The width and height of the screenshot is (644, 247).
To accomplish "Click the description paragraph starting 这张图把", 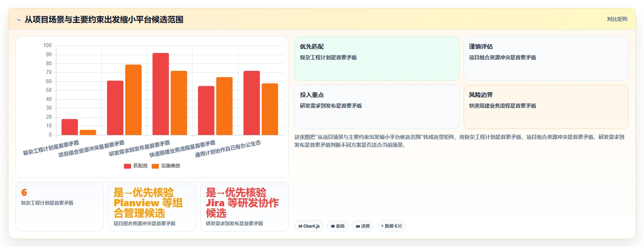I will coord(459,141).
